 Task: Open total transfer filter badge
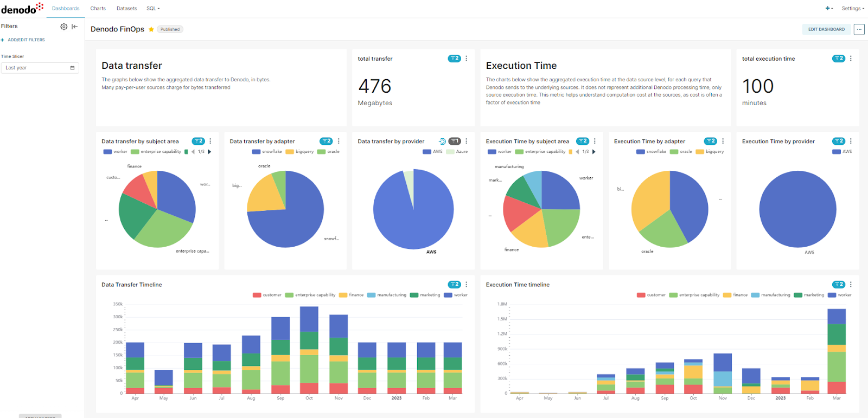point(455,59)
